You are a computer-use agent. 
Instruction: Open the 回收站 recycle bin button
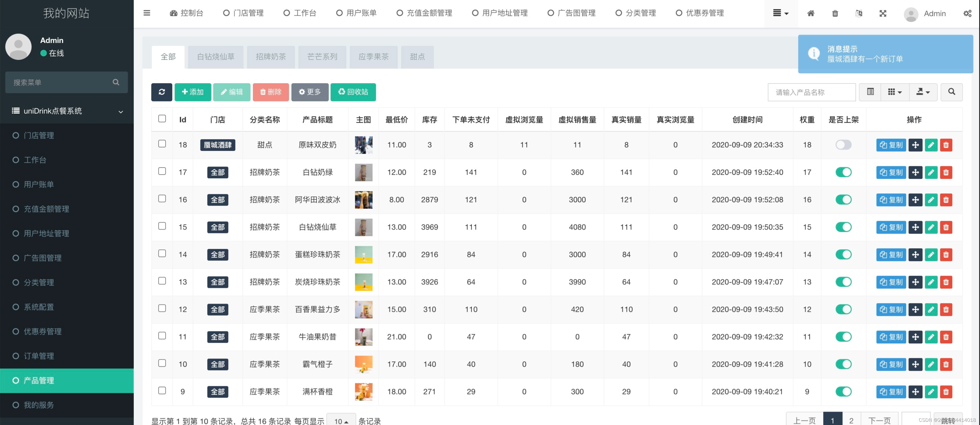pyautogui.click(x=353, y=92)
